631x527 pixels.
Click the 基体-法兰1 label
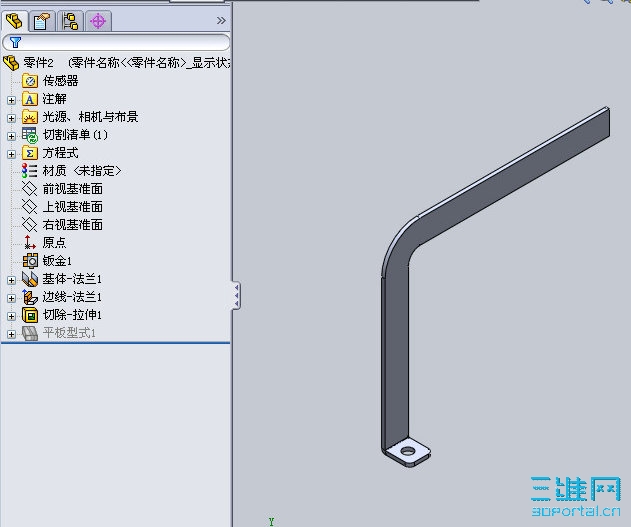pyautogui.click(x=72, y=279)
